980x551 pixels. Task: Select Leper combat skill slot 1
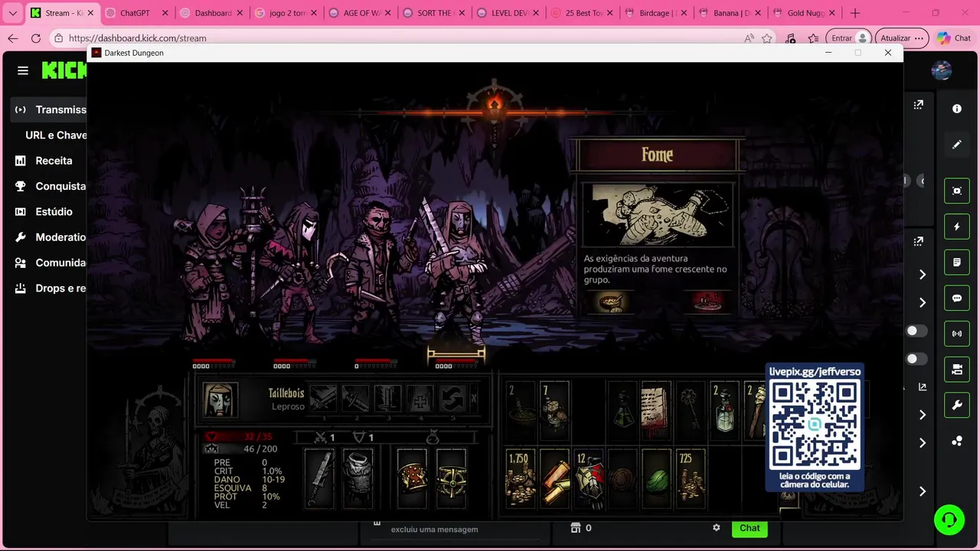pos(323,398)
